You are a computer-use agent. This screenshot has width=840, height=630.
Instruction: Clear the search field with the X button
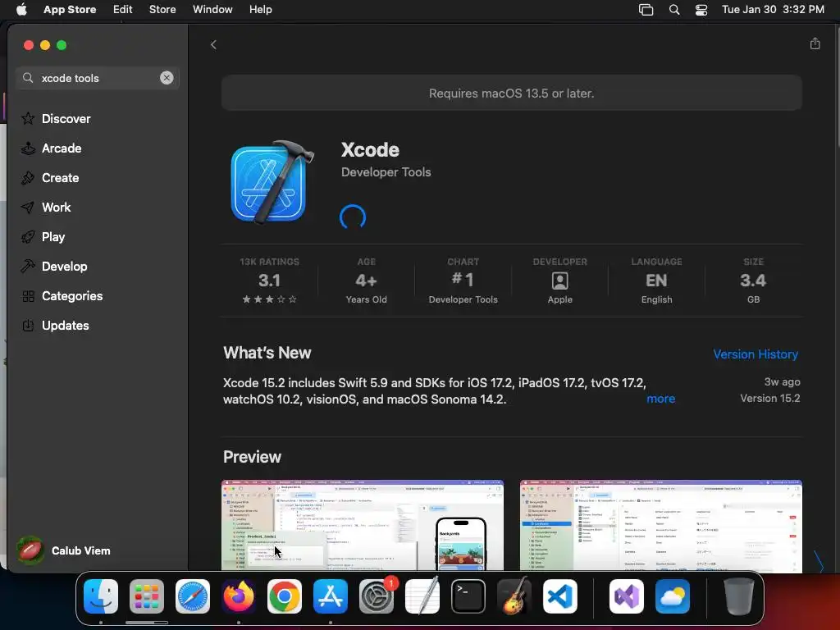pyautogui.click(x=167, y=78)
